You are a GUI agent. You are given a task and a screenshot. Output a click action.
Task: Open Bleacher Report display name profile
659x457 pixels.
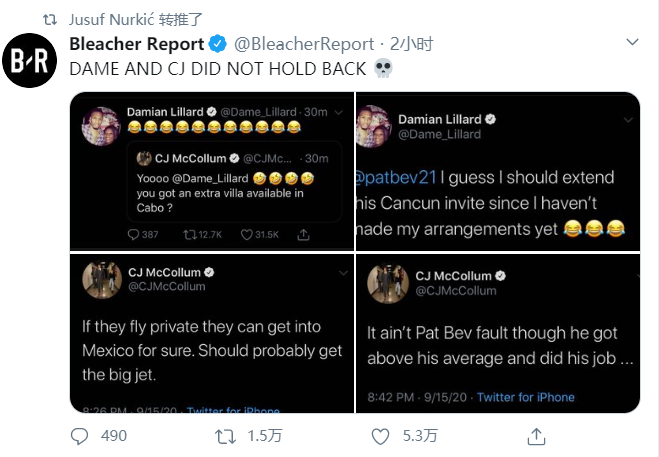pyautogui.click(x=137, y=44)
